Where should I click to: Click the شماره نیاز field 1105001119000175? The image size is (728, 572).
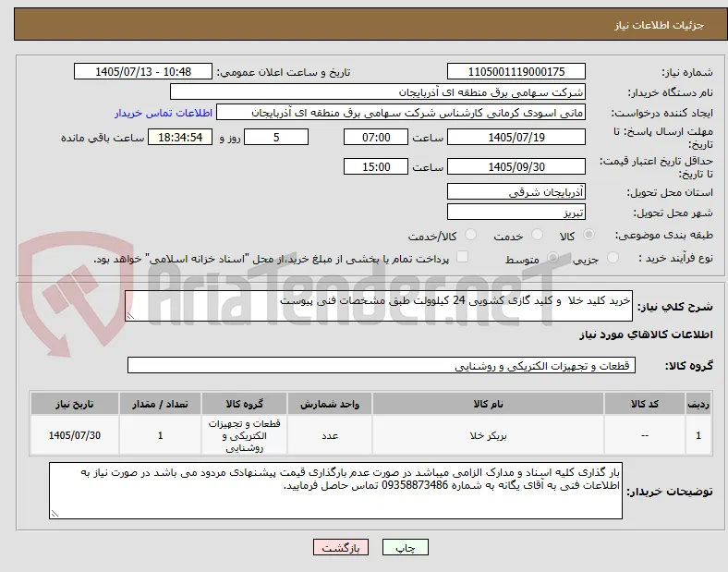(x=516, y=71)
